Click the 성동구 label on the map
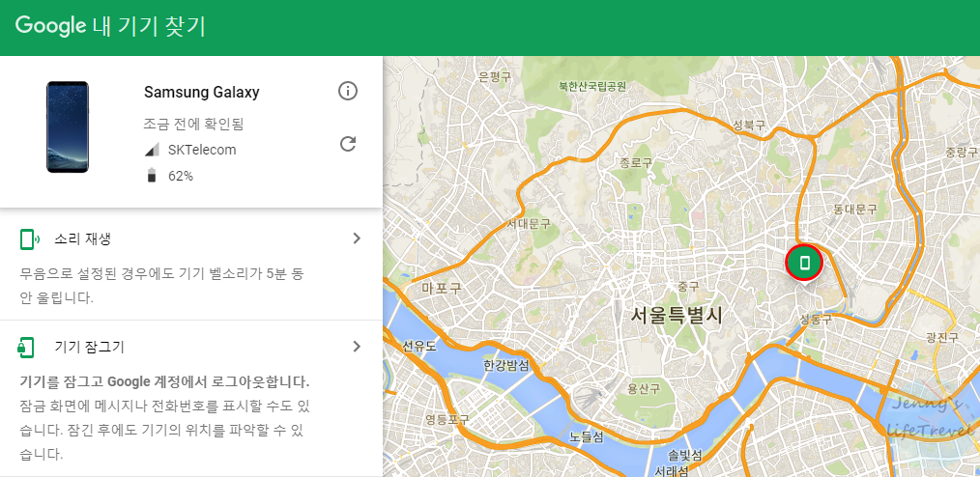Image resolution: width=980 pixels, height=477 pixels. pos(816,319)
